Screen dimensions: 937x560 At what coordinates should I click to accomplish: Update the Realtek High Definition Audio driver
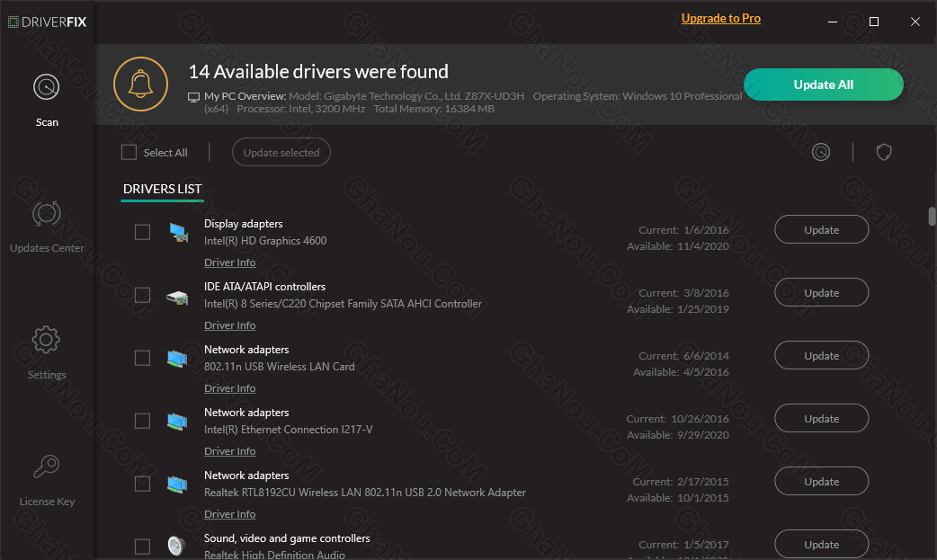click(x=822, y=544)
